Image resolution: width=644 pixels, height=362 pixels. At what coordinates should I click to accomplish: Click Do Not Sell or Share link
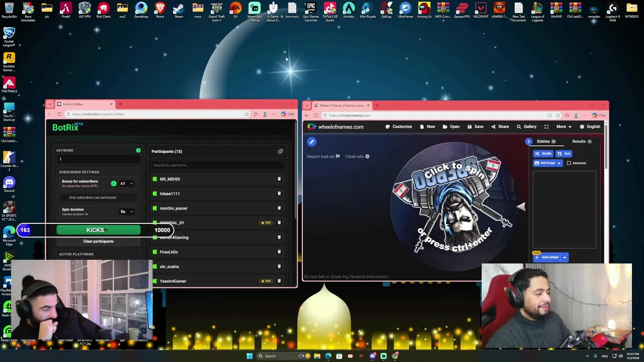(x=346, y=277)
